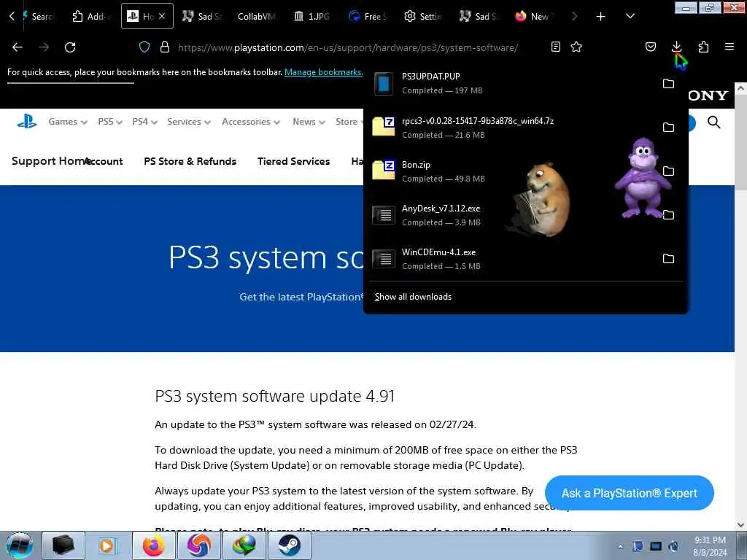747x560 pixels.
Task: Open the Bon.zip download entry
Action: [x=512, y=171]
